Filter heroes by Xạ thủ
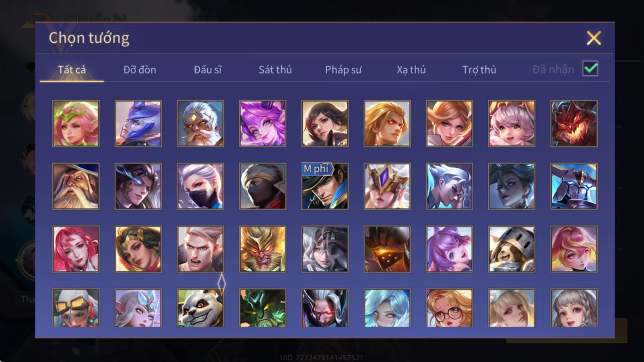644x362 pixels. pos(411,70)
